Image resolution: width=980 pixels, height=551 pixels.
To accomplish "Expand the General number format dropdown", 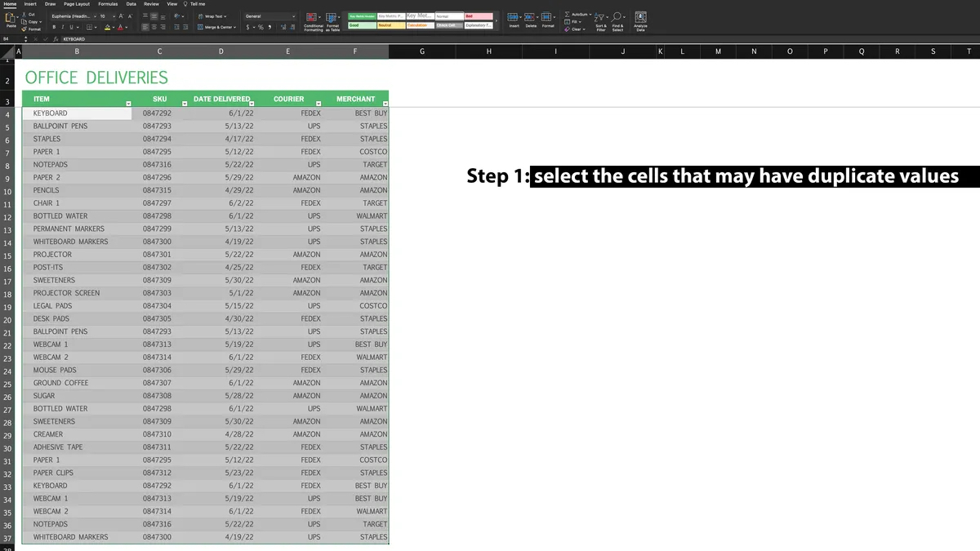I will coord(294,16).
